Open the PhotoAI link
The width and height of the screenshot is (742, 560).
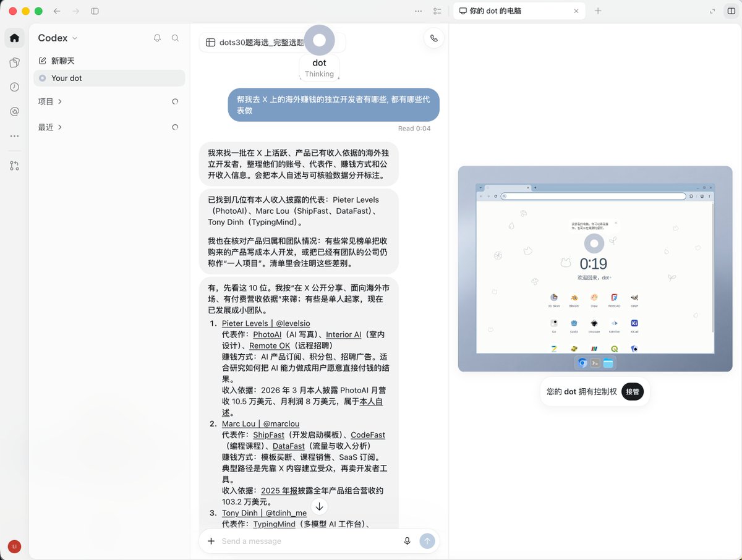coord(267,334)
